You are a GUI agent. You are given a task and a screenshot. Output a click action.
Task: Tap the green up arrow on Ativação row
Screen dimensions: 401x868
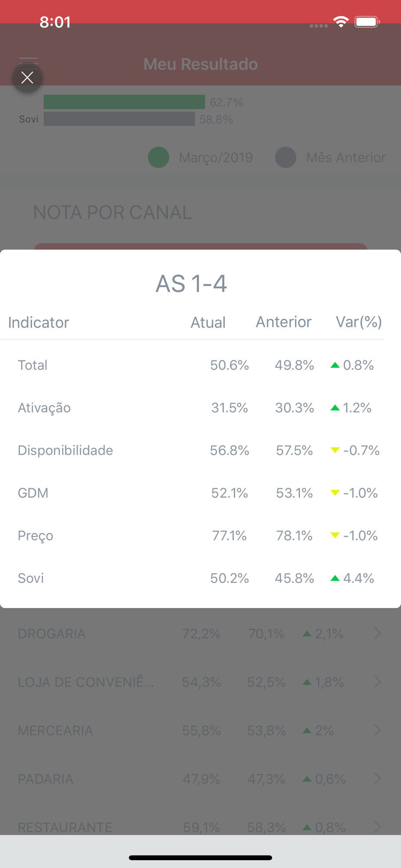tap(335, 408)
